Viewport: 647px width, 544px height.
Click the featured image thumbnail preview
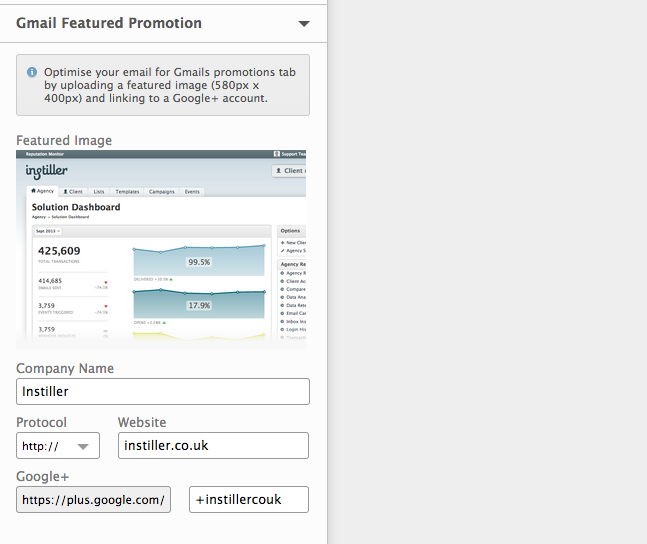point(161,250)
